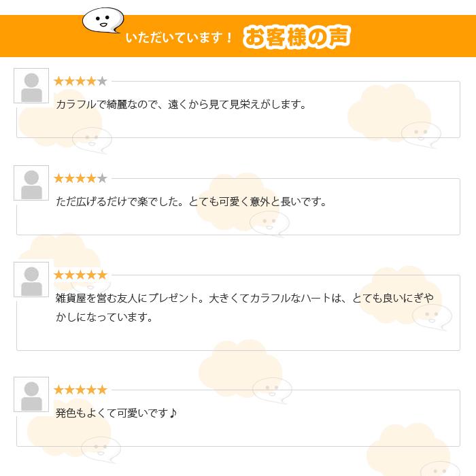Click the smiley speech bubble icon in header
The height and width of the screenshot is (476, 476).
click(103, 20)
